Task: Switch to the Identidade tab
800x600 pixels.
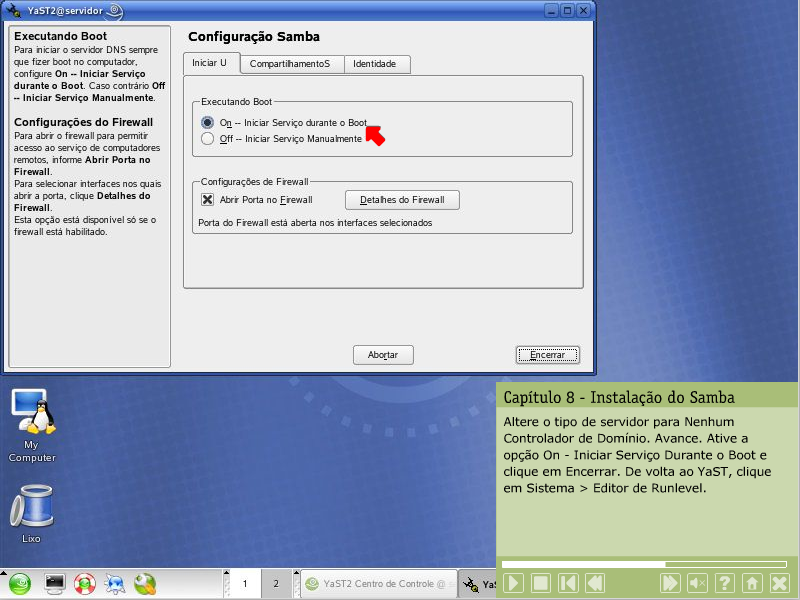Action: click(x=375, y=64)
